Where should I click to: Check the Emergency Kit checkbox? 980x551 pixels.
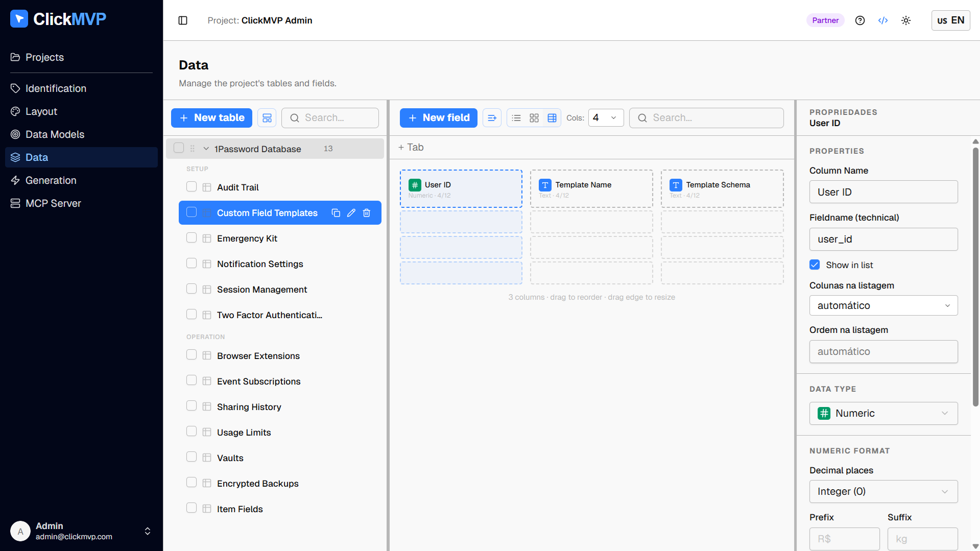coord(192,238)
